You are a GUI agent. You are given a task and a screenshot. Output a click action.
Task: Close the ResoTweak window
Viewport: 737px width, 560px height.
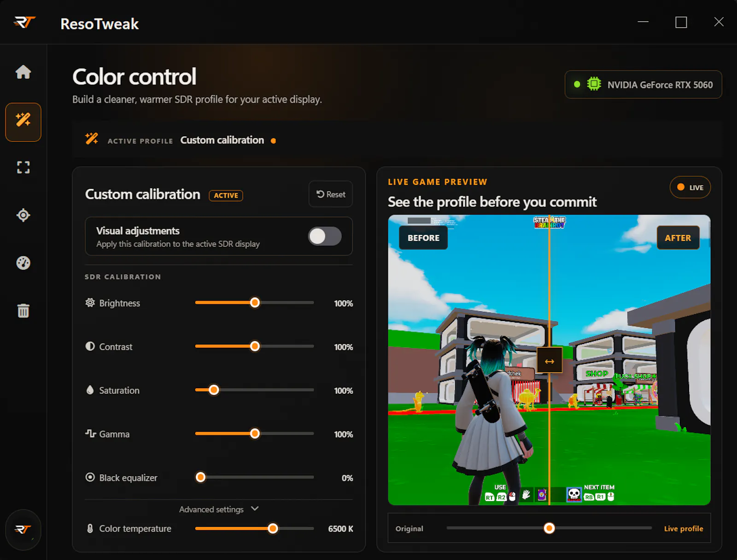click(719, 22)
